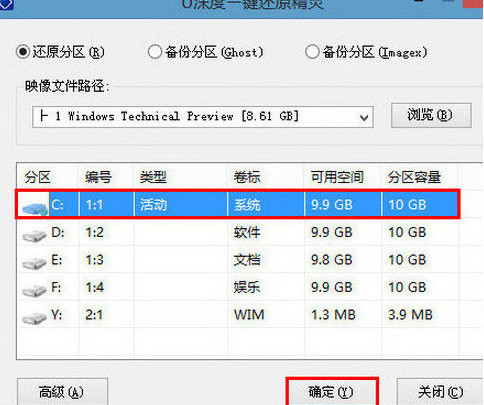484x405 pixels.
Task: Click the Y: drive icon
Action: [x=34, y=318]
